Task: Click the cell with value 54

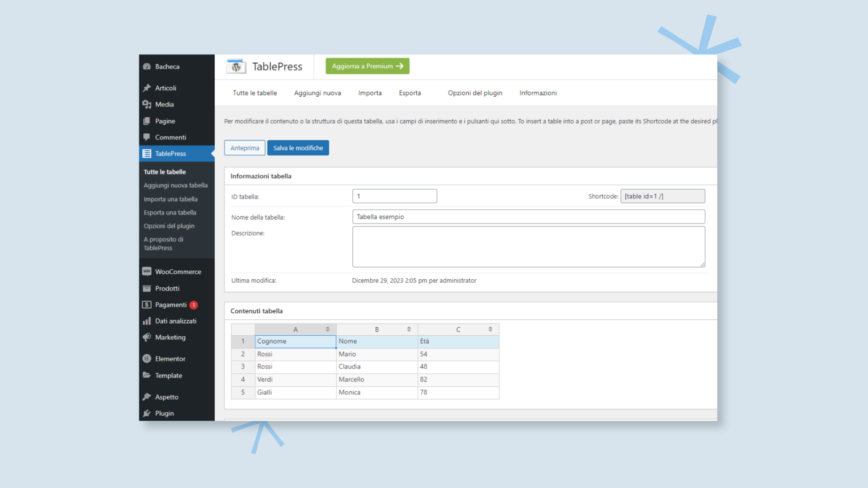Action: [458, 354]
